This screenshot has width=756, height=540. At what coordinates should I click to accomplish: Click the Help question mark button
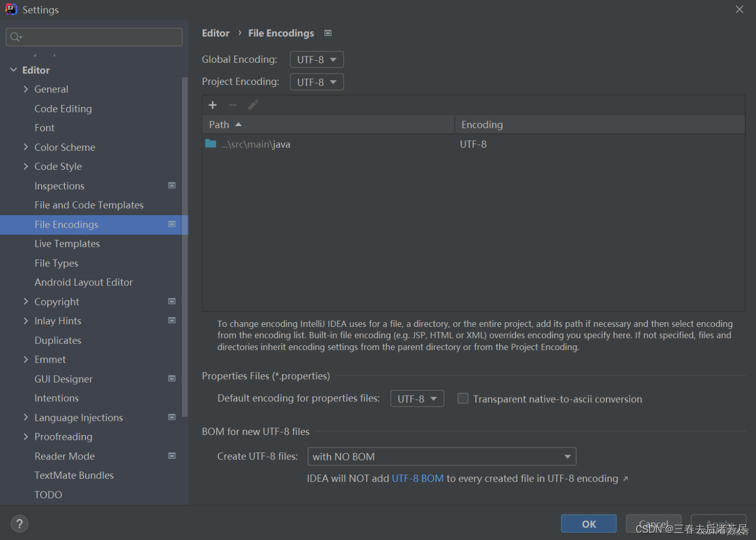tap(20, 524)
